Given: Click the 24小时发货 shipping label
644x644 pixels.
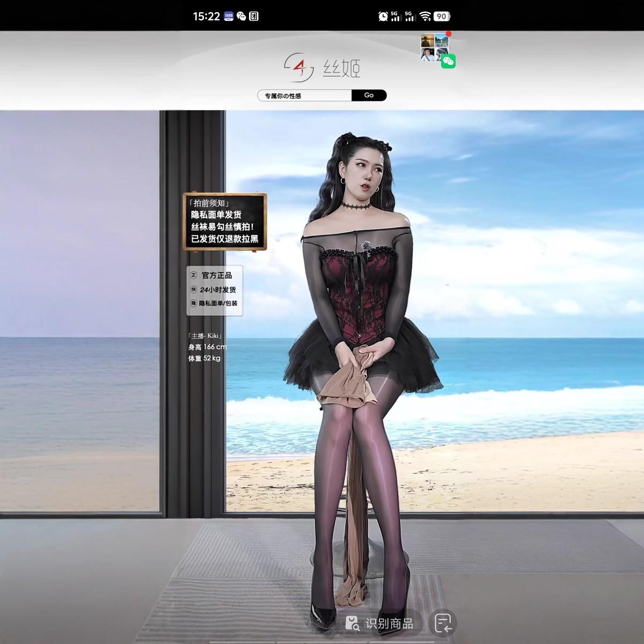Looking at the screenshot, I should pos(217,290).
